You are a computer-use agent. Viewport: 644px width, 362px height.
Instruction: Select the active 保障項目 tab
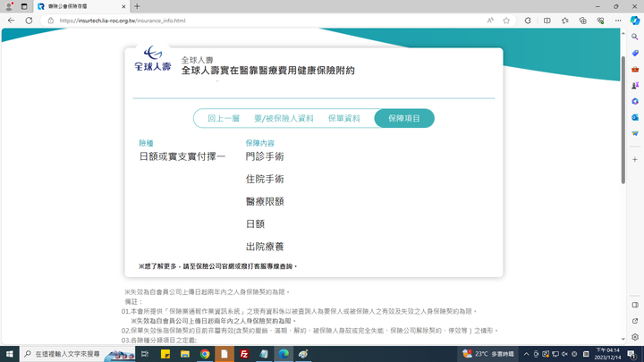[404, 118]
